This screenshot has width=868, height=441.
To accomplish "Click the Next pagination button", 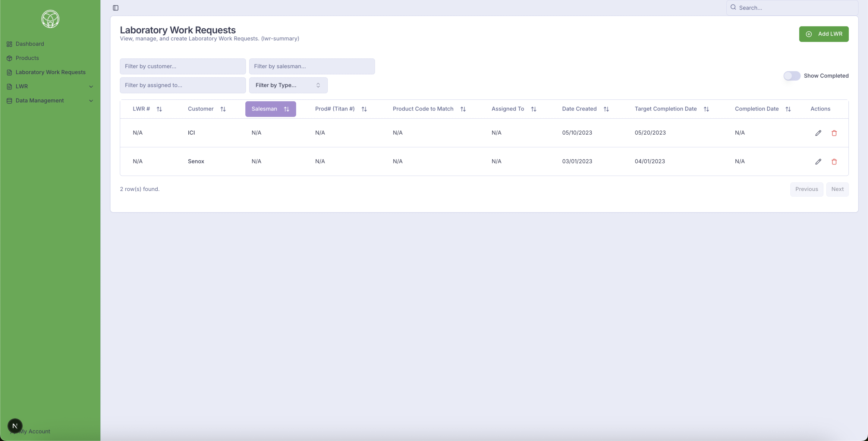I will [837, 189].
